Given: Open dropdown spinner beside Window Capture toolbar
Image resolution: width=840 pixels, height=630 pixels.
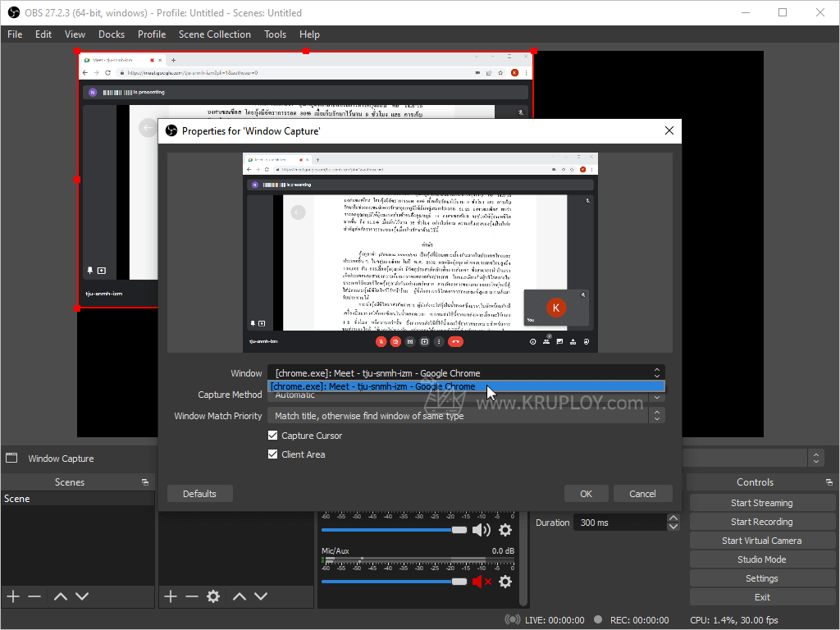Looking at the screenshot, I should (816, 458).
